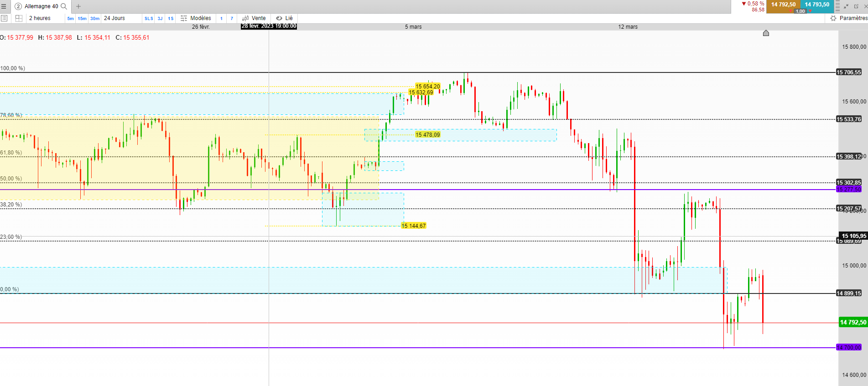The image size is (868, 386).
Task: Click the high value H: 15 387,98
Action: point(55,38)
